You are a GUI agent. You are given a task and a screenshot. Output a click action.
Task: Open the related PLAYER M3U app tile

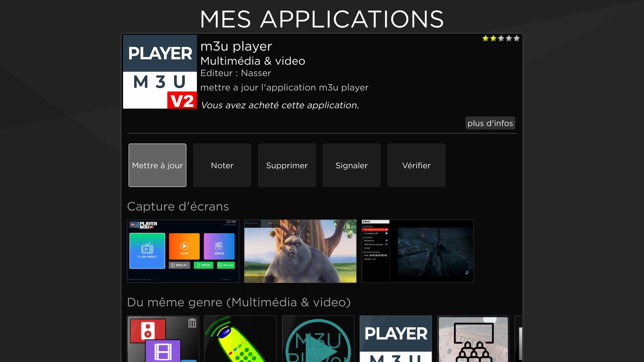396,339
